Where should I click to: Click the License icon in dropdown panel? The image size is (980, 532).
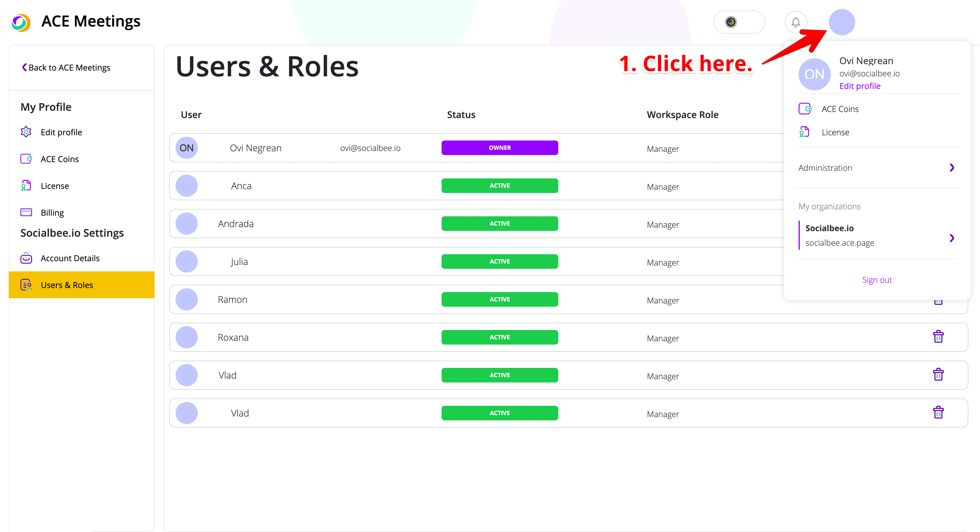click(x=804, y=132)
